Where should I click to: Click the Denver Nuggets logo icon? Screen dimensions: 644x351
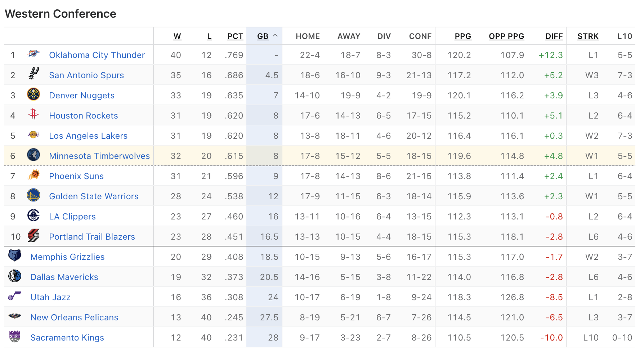pos(33,95)
